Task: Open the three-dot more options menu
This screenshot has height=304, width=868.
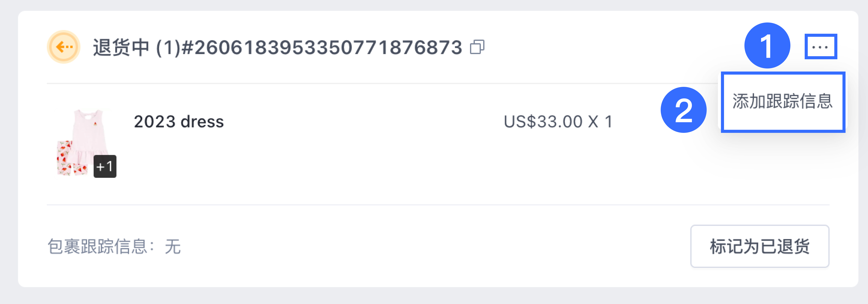Action: pyautogui.click(x=821, y=46)
